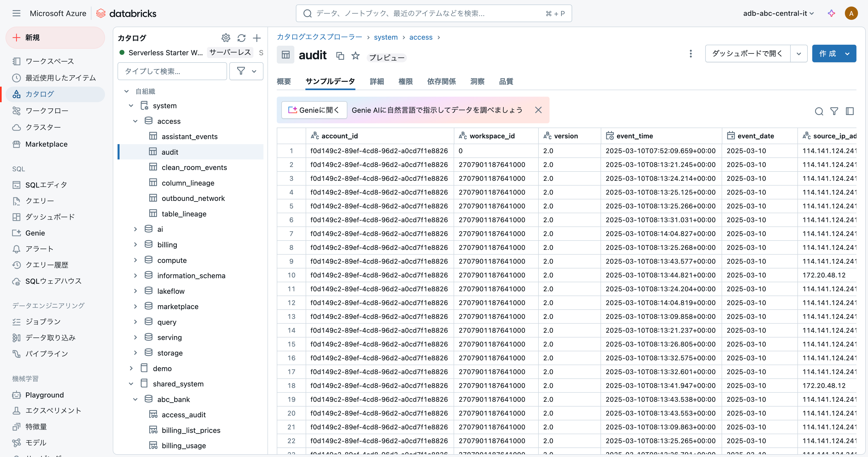Star the audit table as favorite
Screen dimensions: 868x457
(355, 55)
